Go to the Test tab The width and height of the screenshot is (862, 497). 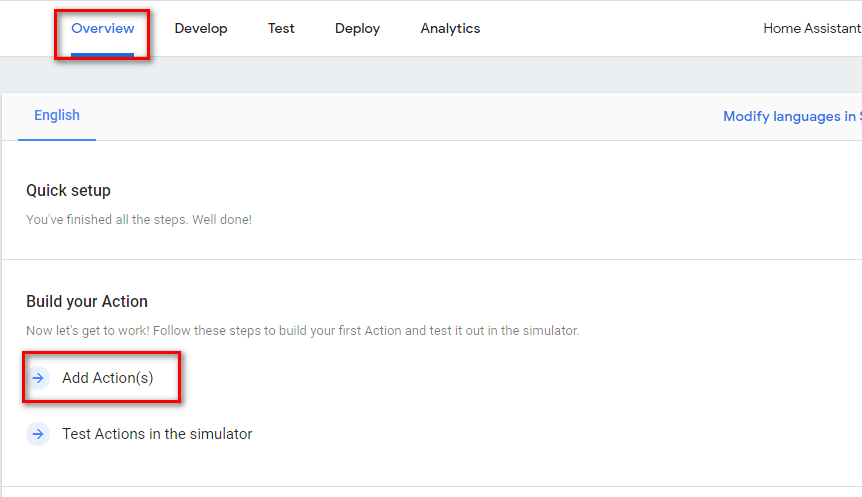click(281, 28)
